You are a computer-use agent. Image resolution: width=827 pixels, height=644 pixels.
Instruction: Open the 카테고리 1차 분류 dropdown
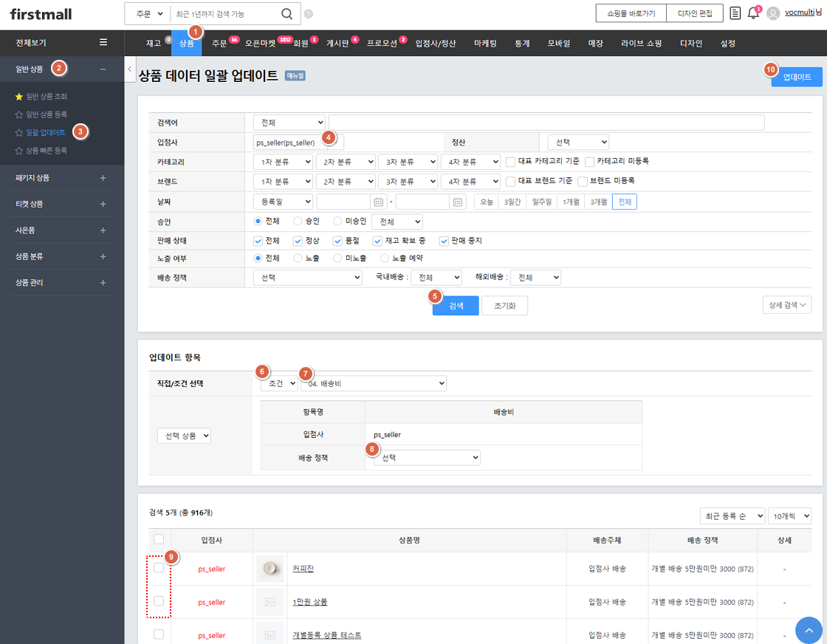tap(283, 162)
